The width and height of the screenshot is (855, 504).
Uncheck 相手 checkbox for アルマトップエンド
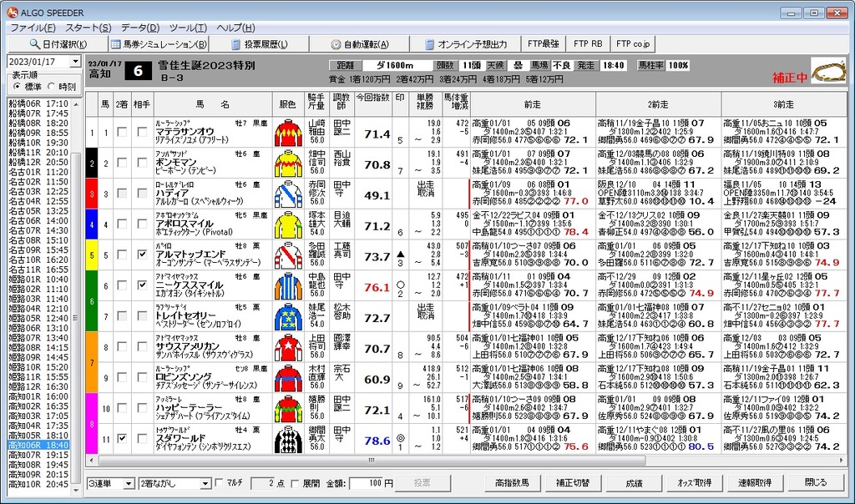click(x=142, y=255)
